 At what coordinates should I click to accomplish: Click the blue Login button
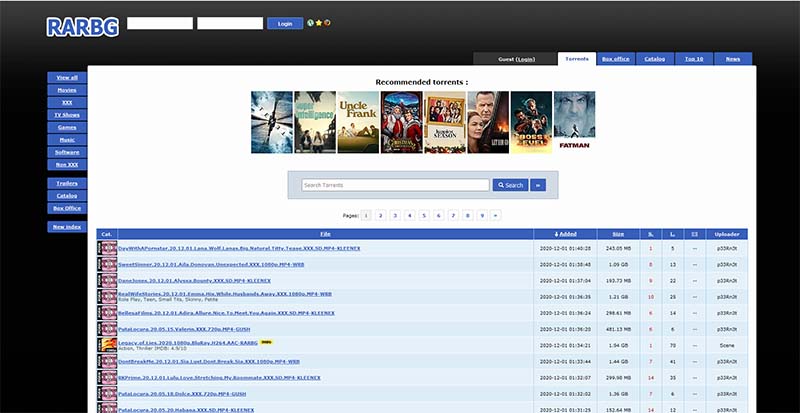pos(285,23)
